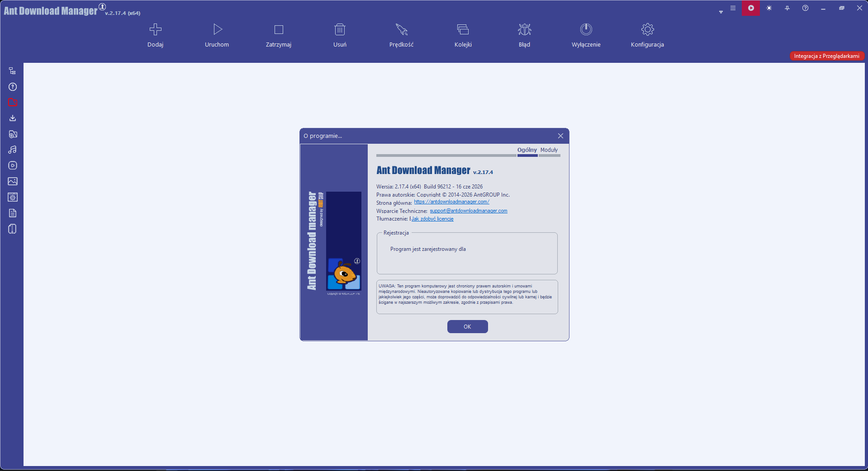Filter by program files in the sidebar
The width and height of the screenshot is (868, 471).
click(x=13, y=197)
